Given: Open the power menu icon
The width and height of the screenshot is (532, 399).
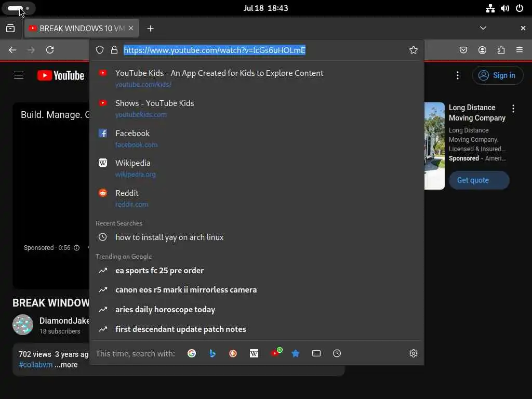Looking at the screenshot, I should (x=520, y=8).
